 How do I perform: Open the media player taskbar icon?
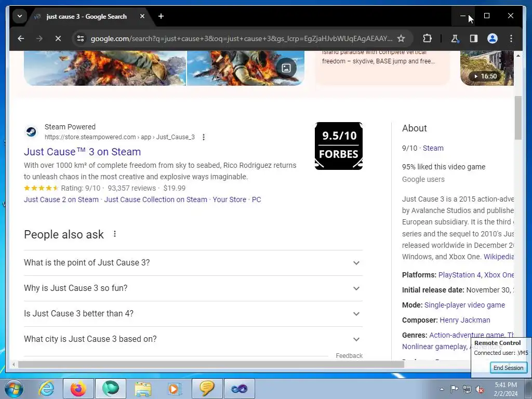[175, 389]
